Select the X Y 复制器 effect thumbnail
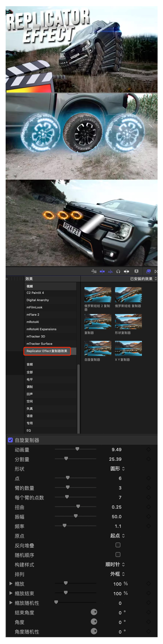Viewport: 163px width, 644px height. click(x=128, y=348)
